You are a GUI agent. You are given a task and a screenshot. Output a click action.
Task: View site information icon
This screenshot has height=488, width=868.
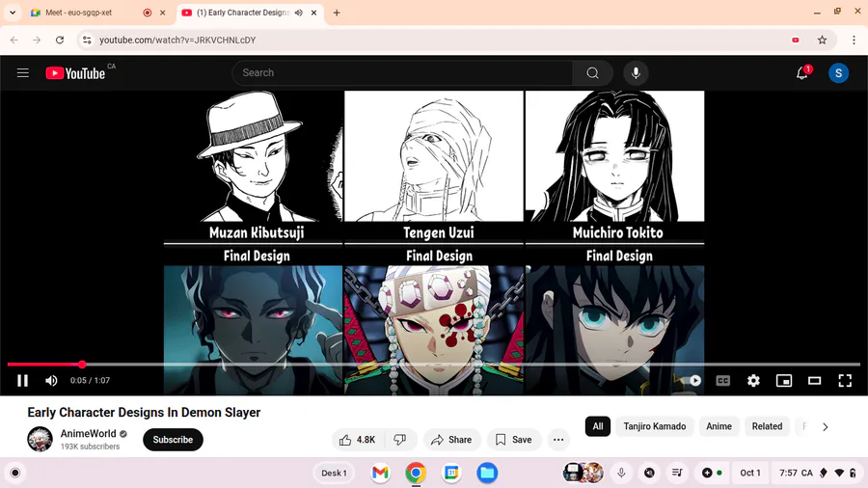pos(87,40)
